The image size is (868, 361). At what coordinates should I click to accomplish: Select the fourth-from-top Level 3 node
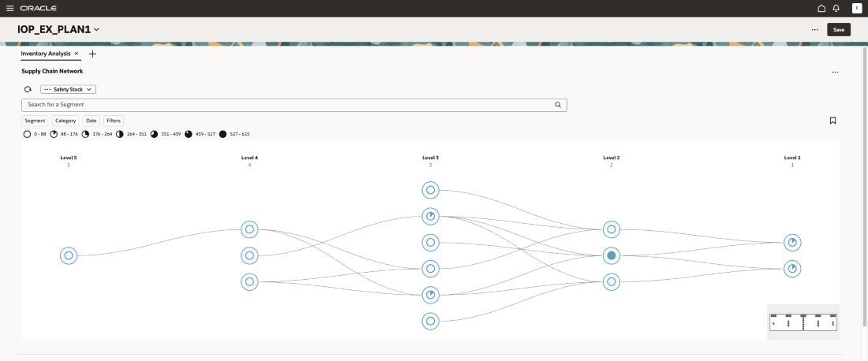coord(431,269)
